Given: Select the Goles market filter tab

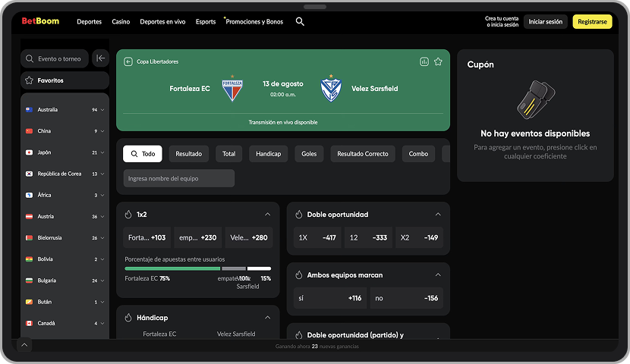Looking at the screenshot, I should click(309, 154).
